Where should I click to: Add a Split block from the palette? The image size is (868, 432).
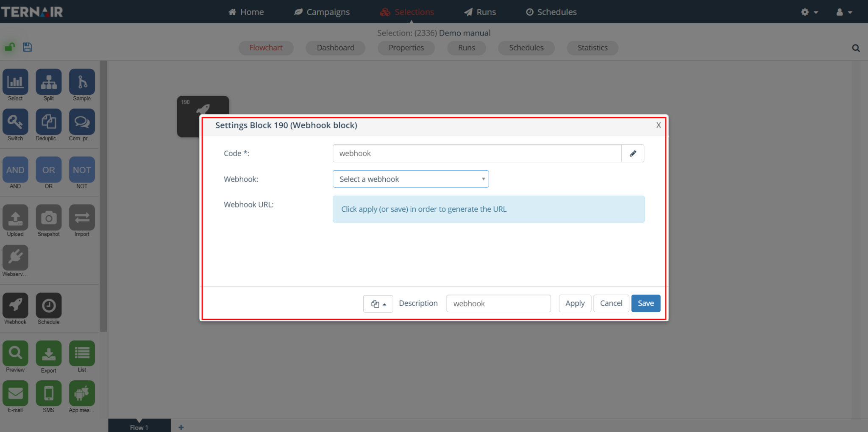49,82
